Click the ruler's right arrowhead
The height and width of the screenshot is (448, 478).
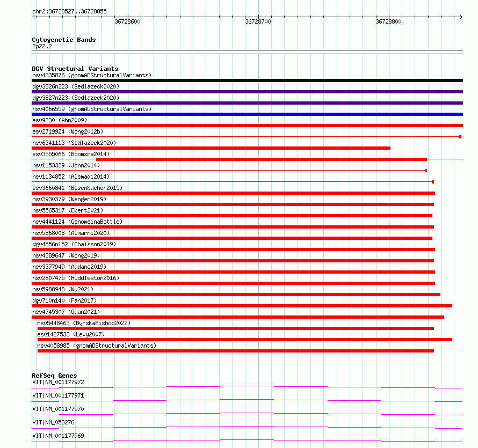point(461,17)
